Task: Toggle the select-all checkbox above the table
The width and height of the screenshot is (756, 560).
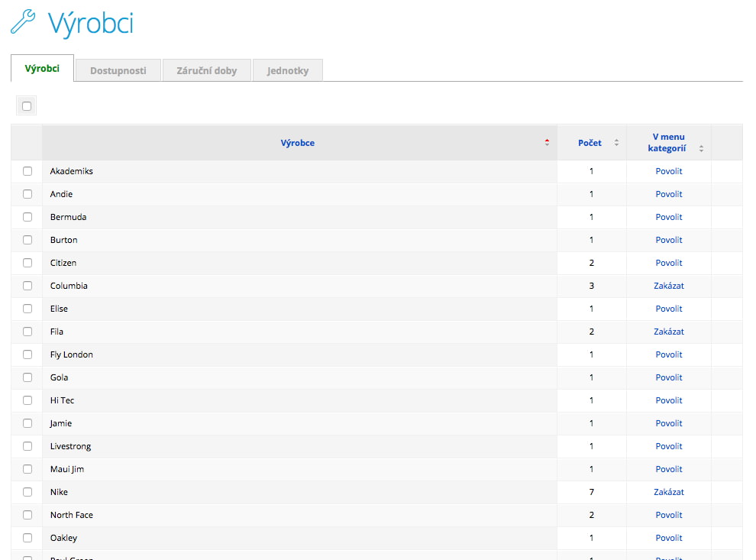Action: click(x=27, y=106)
